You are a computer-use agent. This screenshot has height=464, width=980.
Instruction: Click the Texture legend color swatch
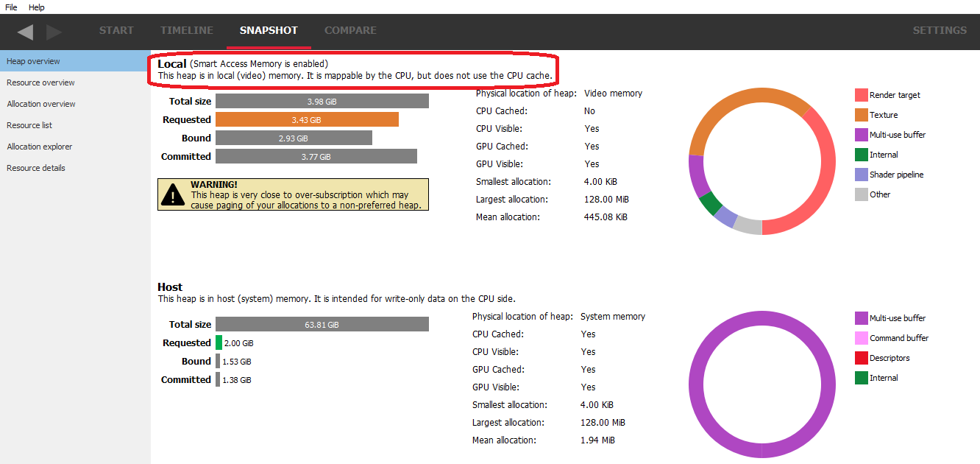point(861,115)
